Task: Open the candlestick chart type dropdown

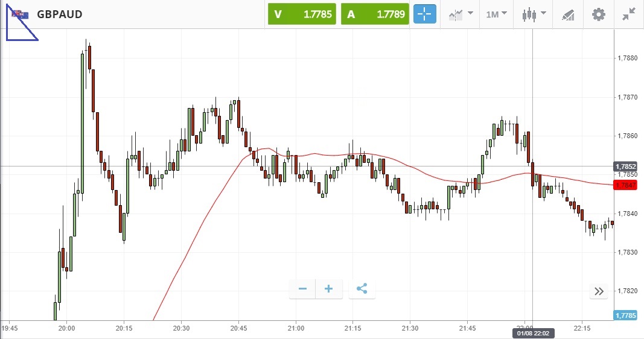Action: [x=534, y=14]
